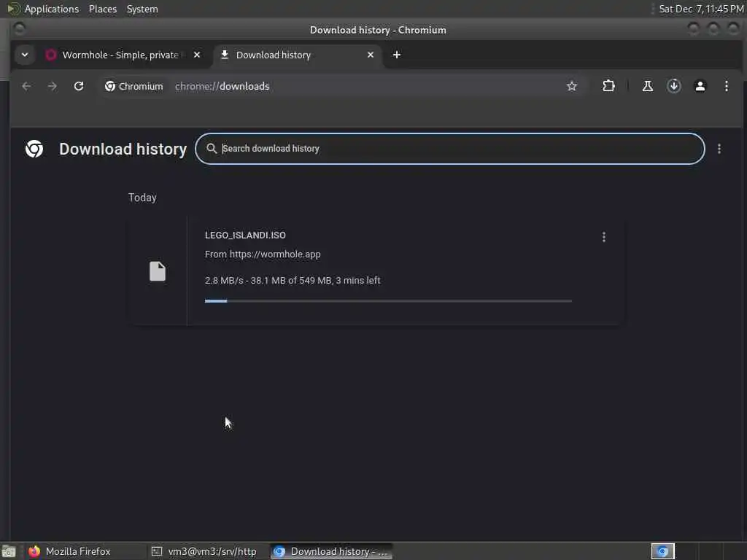Image resolution: width=747 pixels, height=560 pixels.
Task: Open the Chromium three-dot main menu
Action: [x=726, y=86]
